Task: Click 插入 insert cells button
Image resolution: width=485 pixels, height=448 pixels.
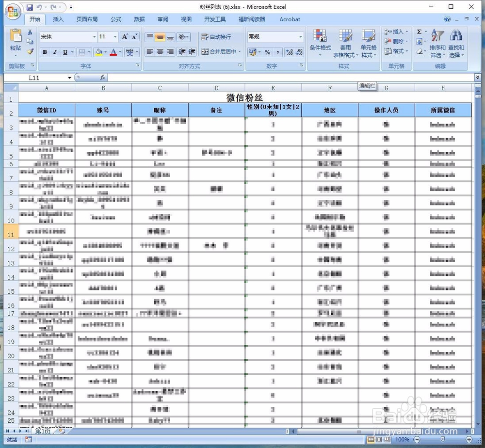Action: click(396, 32)
